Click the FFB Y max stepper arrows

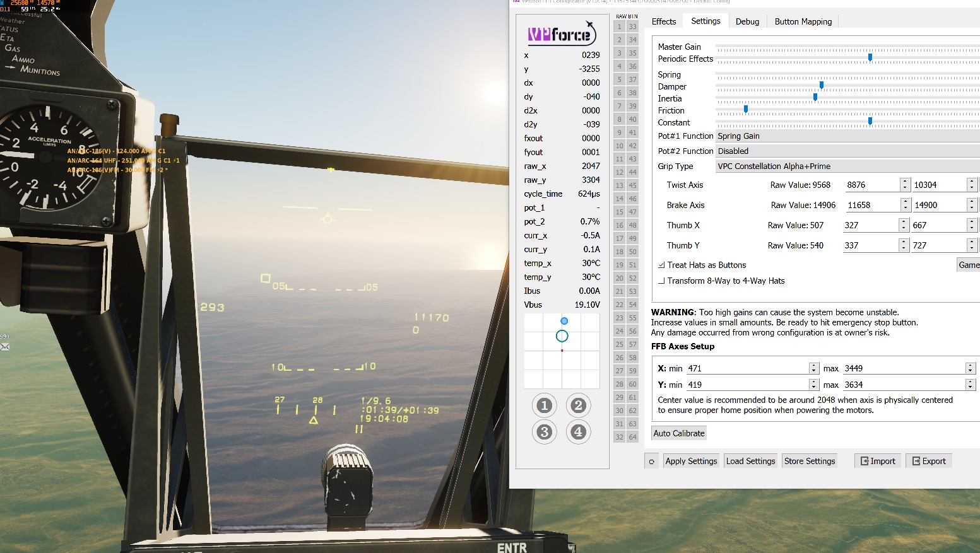(x=971, y=385)
